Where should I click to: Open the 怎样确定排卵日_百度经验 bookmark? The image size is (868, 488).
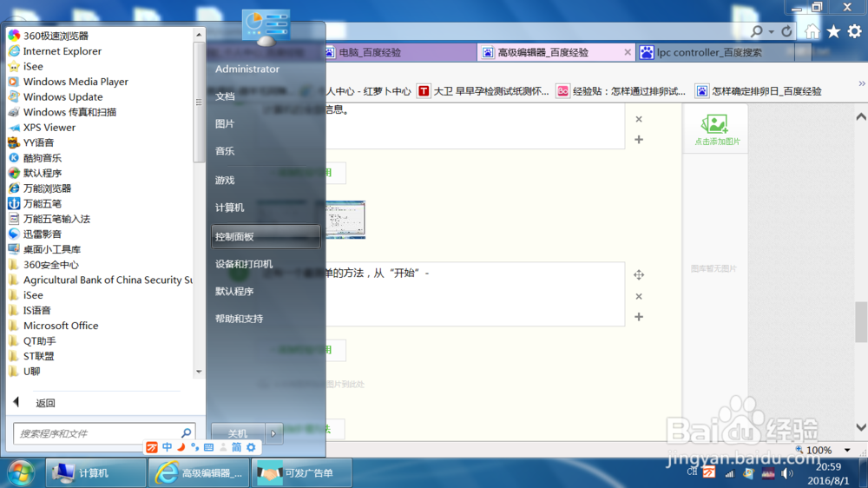[x=759, y=91]
